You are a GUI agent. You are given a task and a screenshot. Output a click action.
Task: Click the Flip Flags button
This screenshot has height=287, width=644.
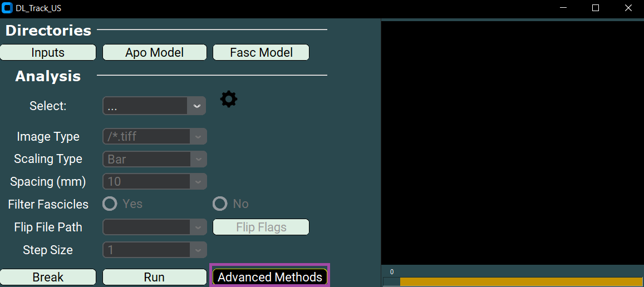(x=261, y=227)
